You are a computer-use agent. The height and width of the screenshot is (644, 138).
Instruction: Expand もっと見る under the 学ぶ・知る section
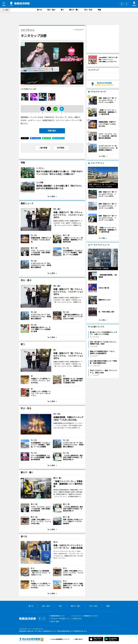(52, 465)
